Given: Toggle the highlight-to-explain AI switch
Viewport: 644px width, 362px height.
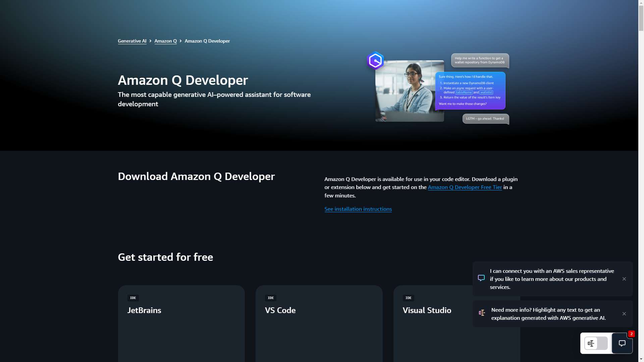Looking at the screenshot, I should click(596, 343).
